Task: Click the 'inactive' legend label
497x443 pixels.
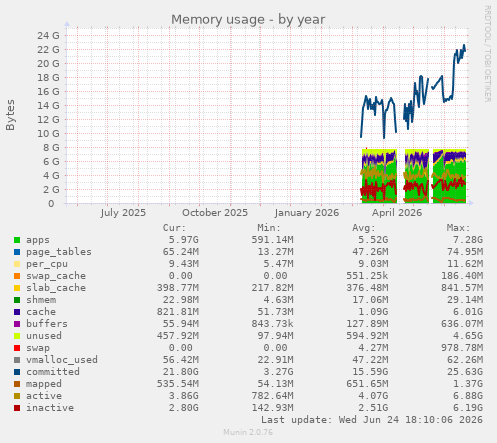Action: (50, 408)
